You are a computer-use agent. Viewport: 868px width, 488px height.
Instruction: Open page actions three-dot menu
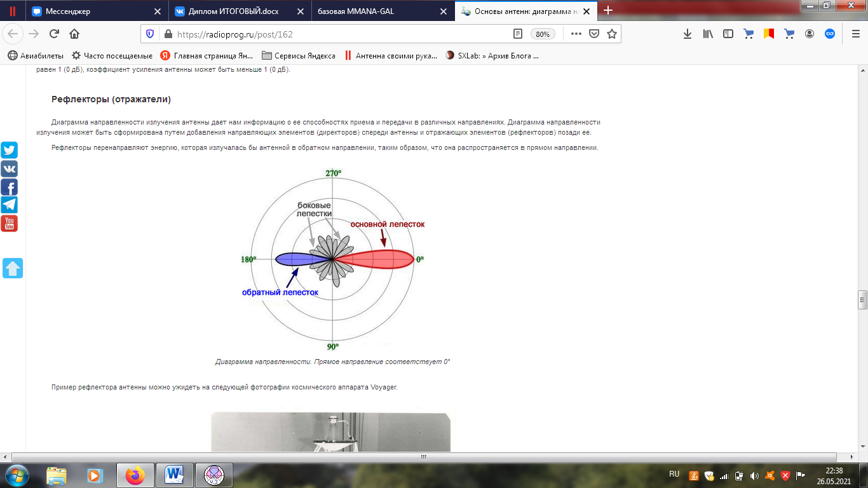pyautogui.click(x=576, y=34)
